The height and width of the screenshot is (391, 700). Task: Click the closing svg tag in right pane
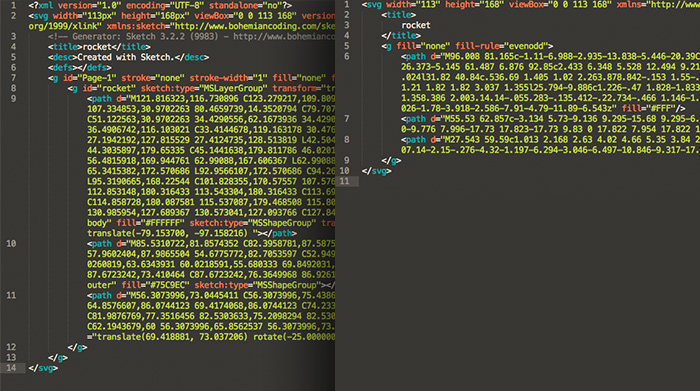click(377, 171)
